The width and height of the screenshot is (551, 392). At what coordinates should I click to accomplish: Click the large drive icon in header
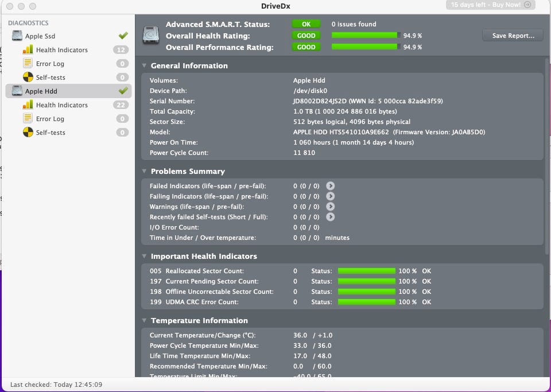point(151,35)
